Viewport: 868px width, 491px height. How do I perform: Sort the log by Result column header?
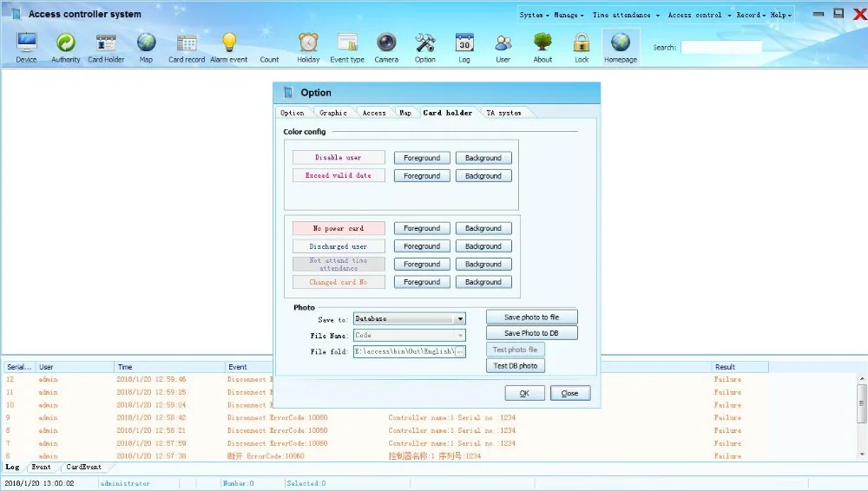point(740,367)
